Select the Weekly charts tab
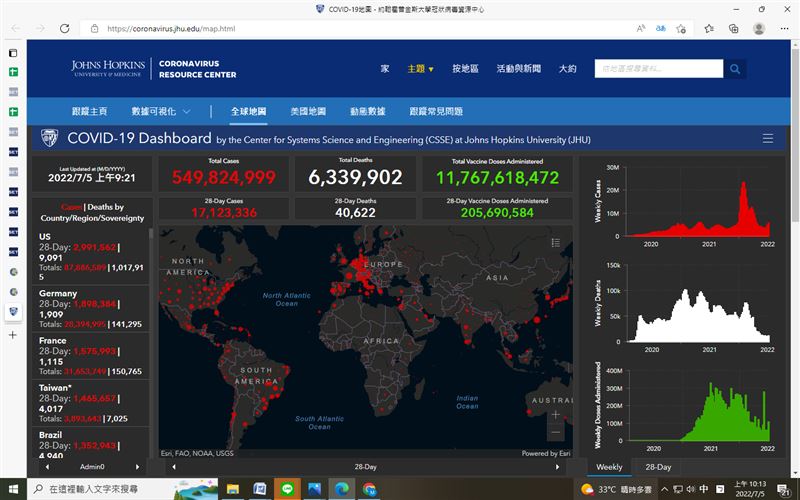The image size is (800, 500). tap(609, 467)
